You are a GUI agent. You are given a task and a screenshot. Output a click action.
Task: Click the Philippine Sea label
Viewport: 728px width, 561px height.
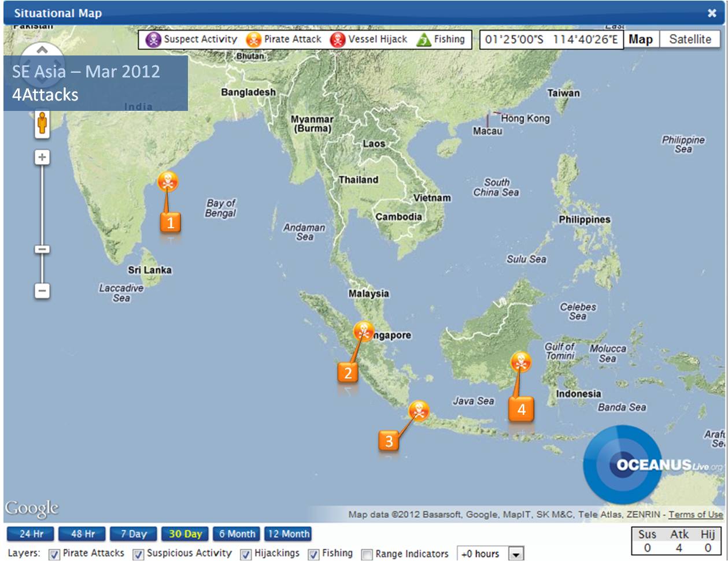point(683,144)
